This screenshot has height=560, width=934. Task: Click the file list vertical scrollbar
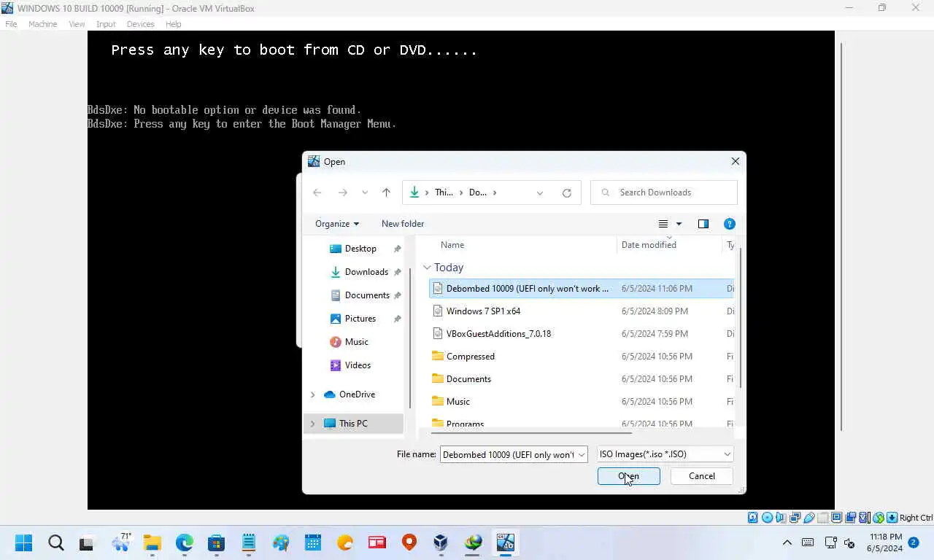coord(741,318)
